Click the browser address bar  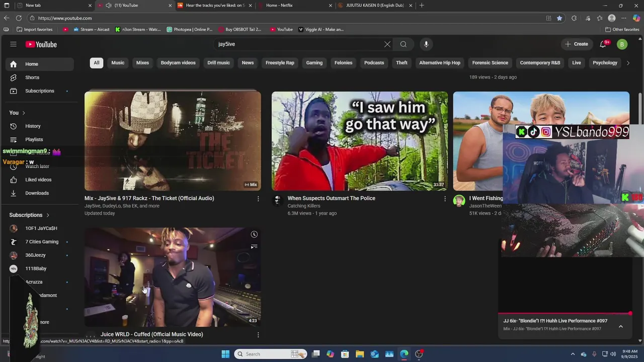287,18
